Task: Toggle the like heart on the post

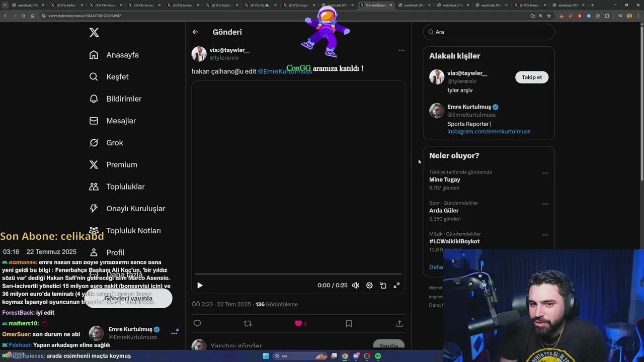Action: pos(298,323)
